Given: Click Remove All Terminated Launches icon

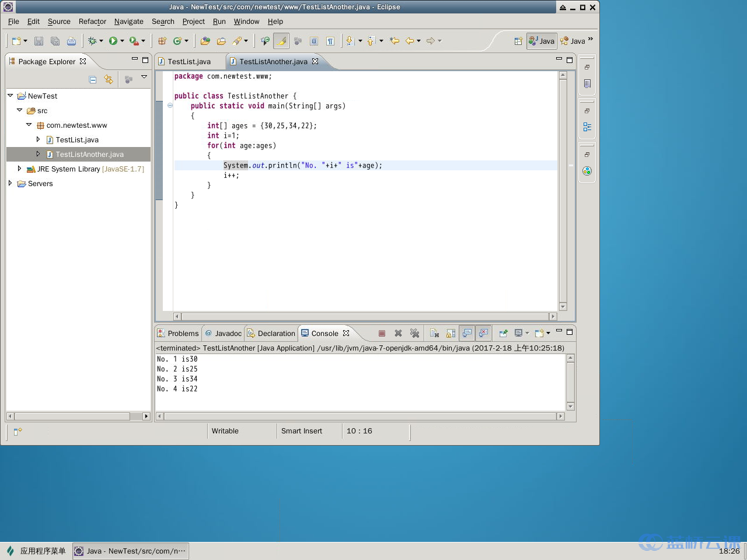Looking at the screenshot, I should coord(414,333).
